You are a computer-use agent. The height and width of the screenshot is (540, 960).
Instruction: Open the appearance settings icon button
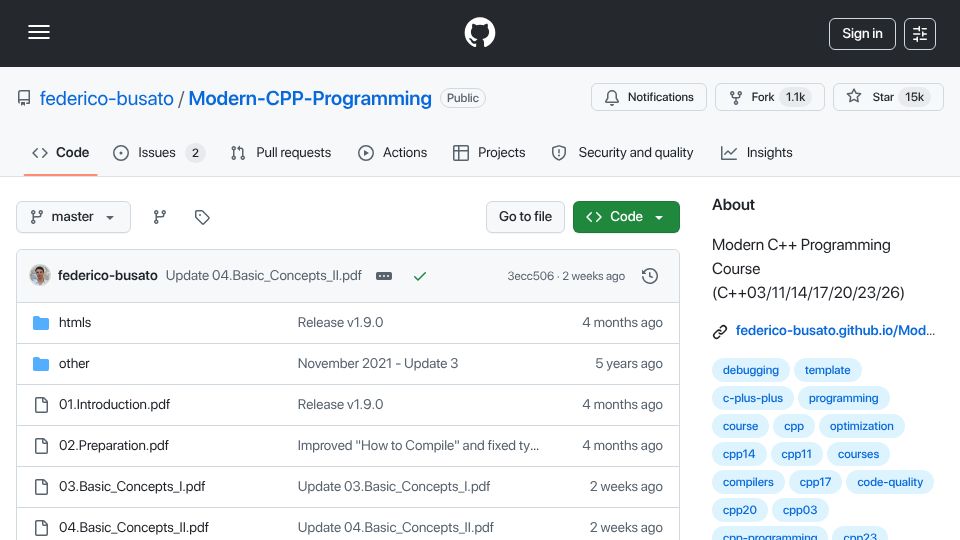point(919,34)
